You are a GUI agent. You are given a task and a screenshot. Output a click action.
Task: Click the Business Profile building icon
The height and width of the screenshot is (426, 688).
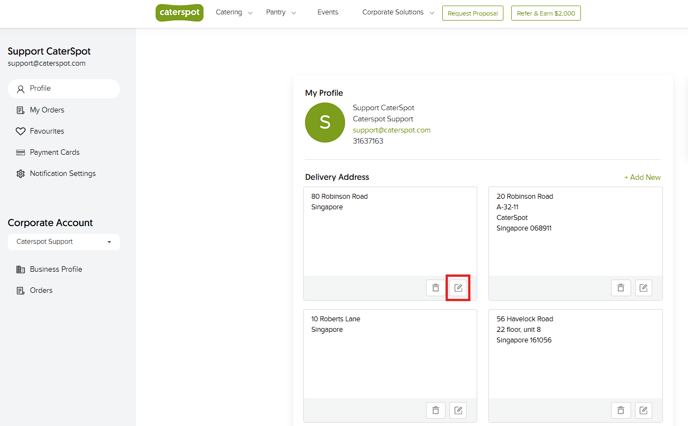[20, 269]
